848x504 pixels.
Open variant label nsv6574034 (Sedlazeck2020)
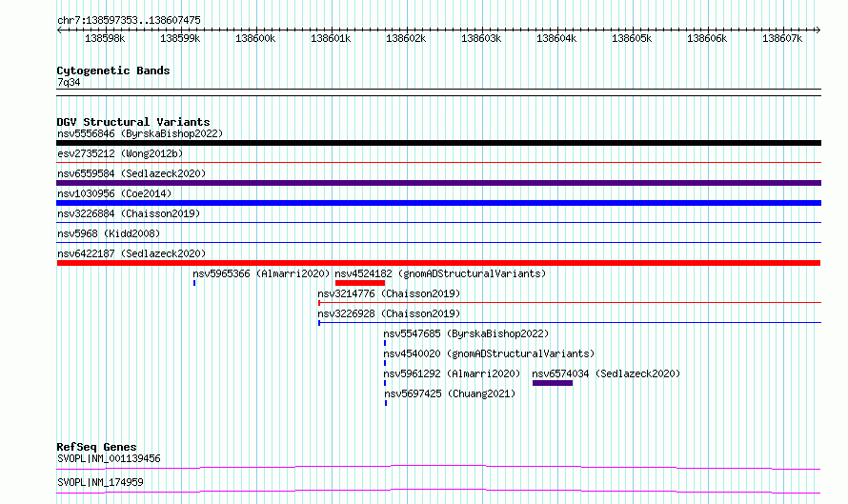[x=606, y=373]
